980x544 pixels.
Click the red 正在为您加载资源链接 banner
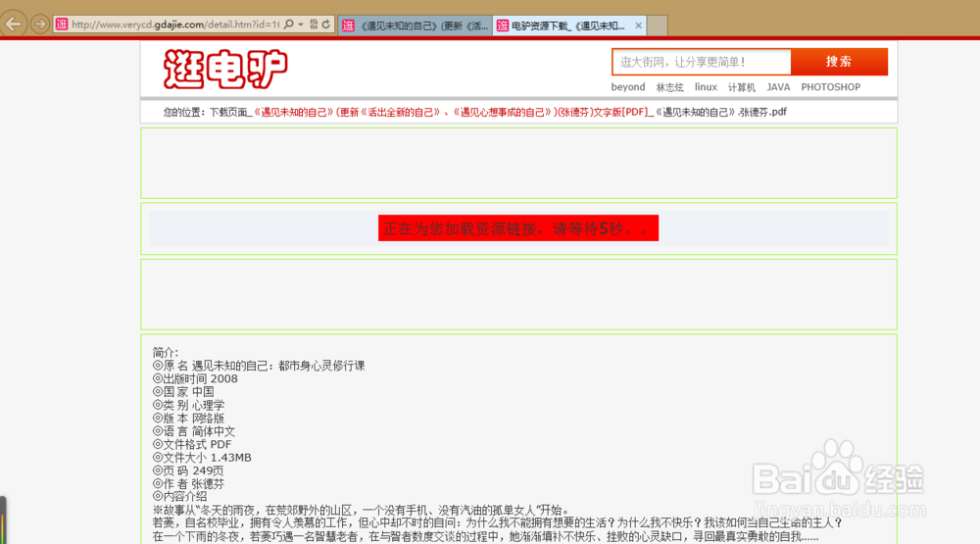point(518,228)
